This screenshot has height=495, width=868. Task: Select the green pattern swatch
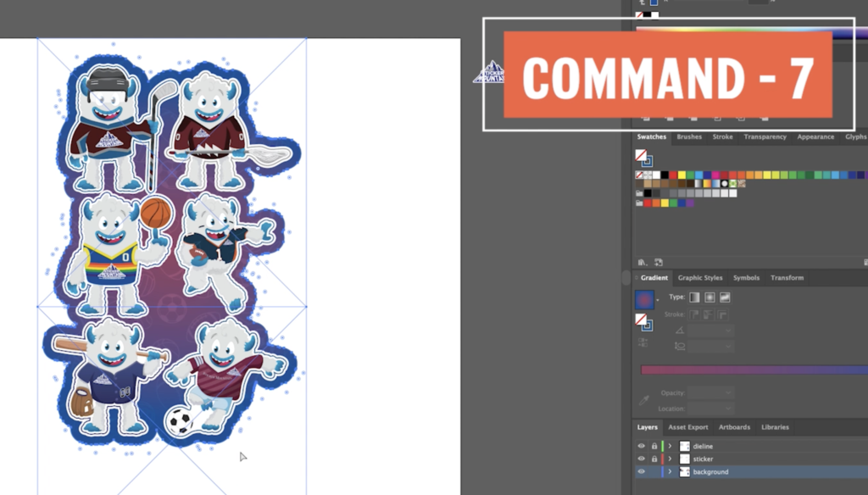tap(733, 184)
